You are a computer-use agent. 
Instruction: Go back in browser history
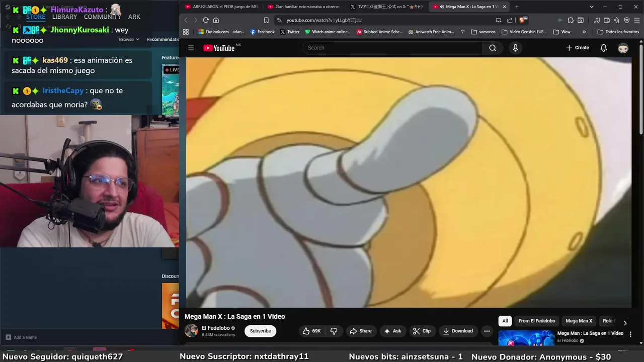coord(186,20)
